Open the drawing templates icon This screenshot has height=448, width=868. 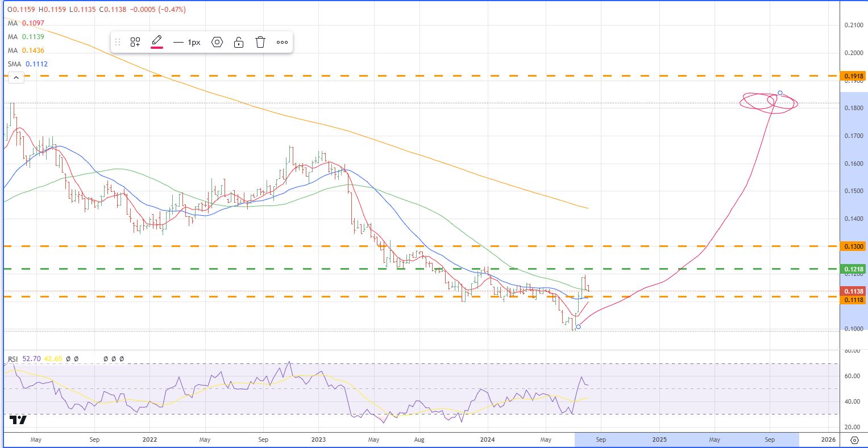tap(135, 42)
